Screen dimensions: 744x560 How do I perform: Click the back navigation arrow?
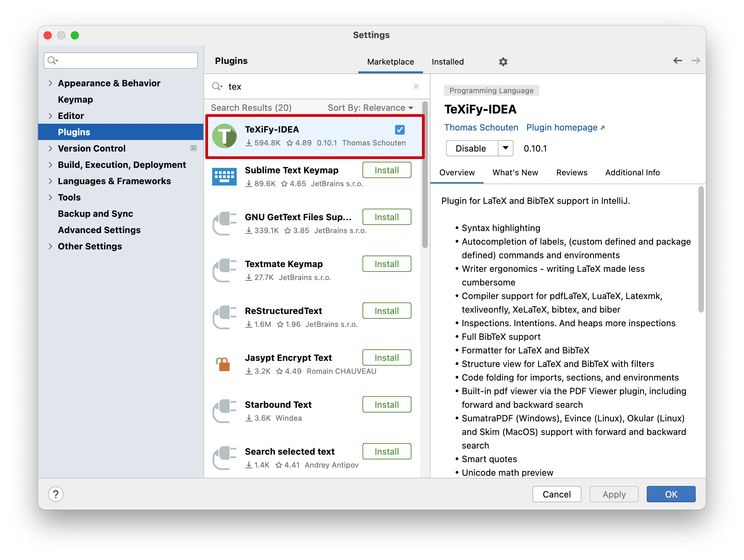(677, 60)
